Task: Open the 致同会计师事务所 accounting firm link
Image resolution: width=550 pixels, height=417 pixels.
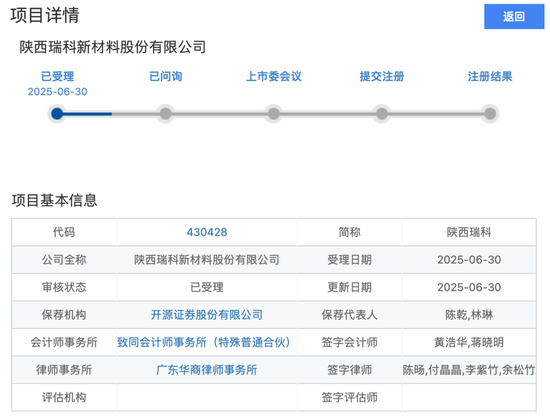Action: 204,342
